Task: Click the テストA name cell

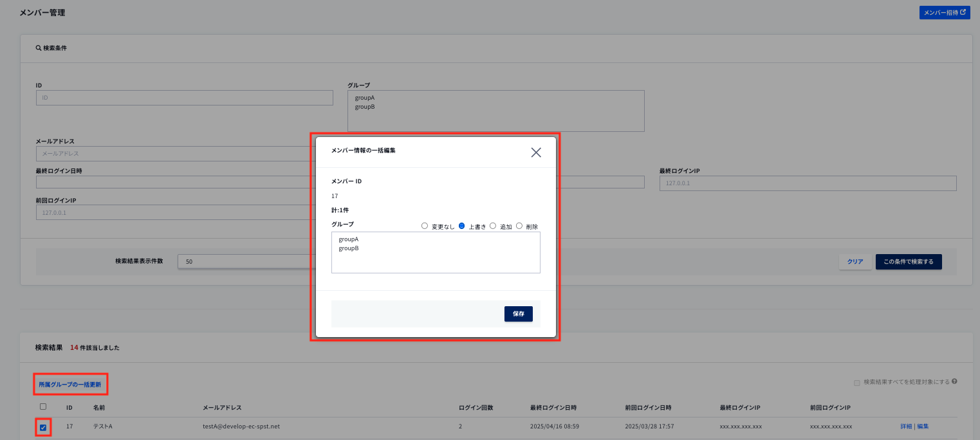Action: tap(103, 426)
